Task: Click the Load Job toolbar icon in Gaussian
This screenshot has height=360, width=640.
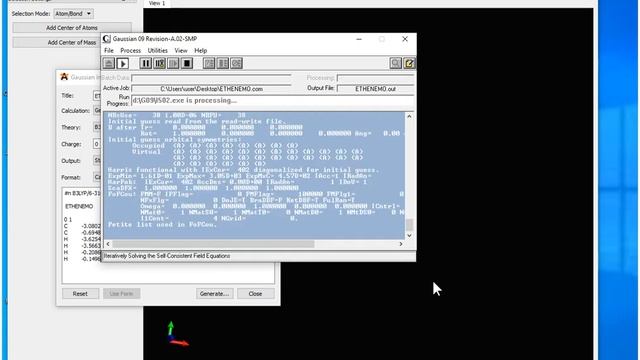Action: pos(109,63)
